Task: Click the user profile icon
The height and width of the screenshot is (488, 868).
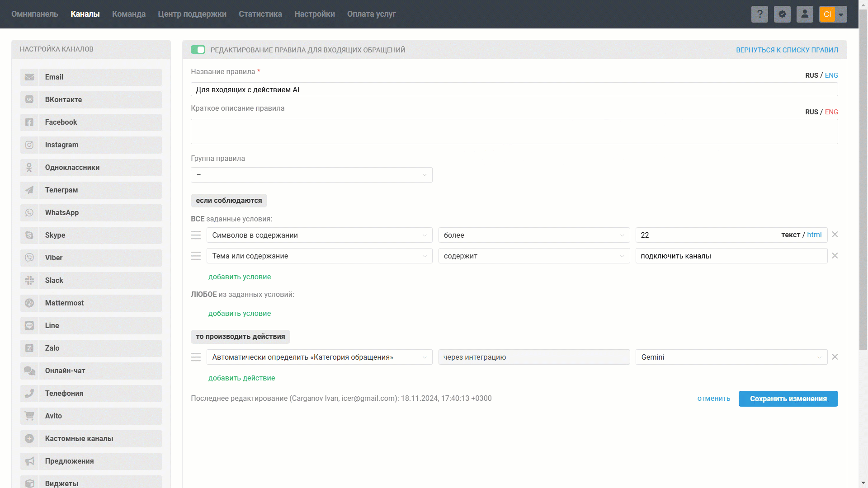Action: tap(805, 14)
